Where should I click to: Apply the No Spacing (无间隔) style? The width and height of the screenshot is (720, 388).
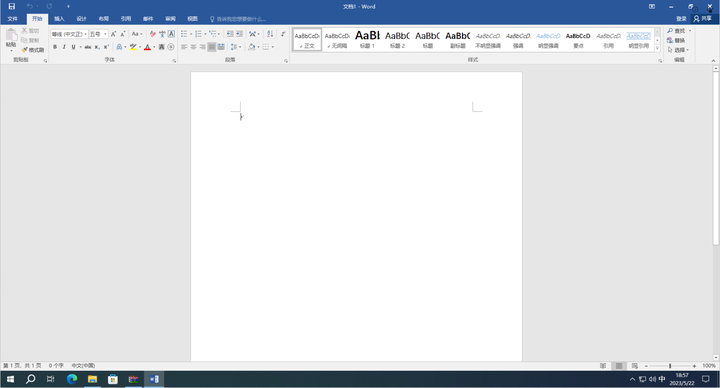tap(337, 39)
